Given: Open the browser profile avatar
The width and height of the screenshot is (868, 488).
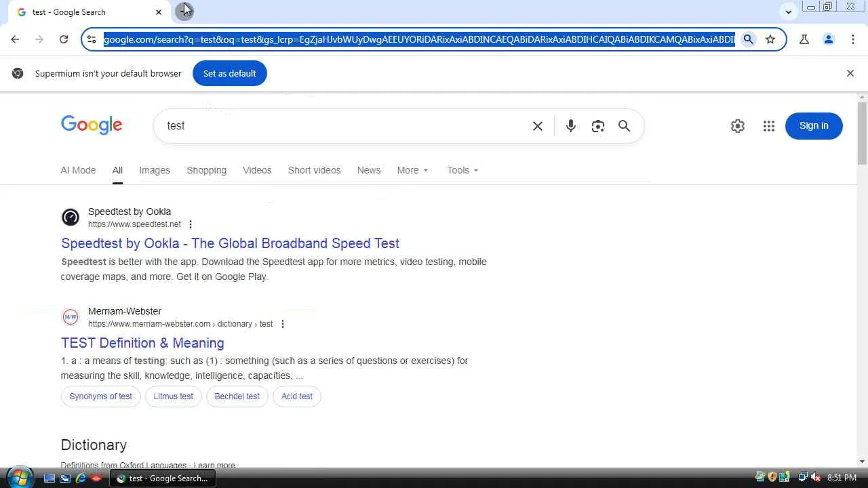Looking at the screenshot, I should 829,39.
